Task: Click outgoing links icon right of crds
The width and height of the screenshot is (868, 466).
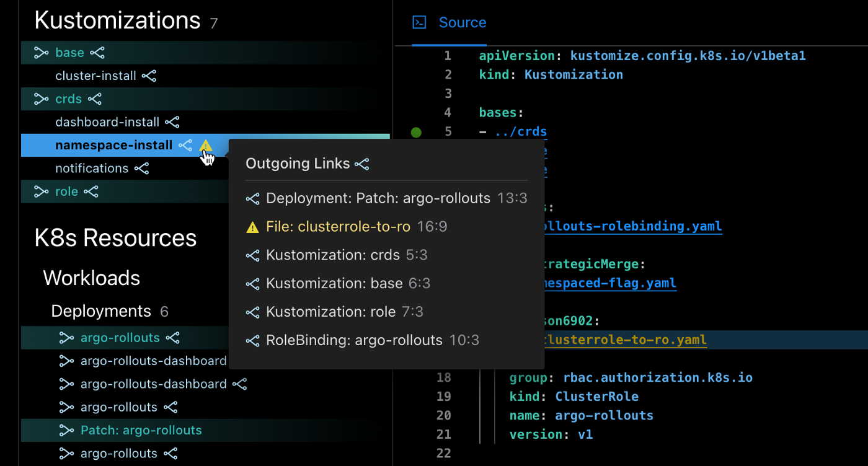Action: (x=94, y=99)
